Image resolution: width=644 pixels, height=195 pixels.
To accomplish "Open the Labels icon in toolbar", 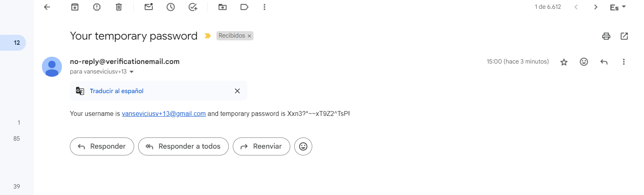I will click(244, 7).
